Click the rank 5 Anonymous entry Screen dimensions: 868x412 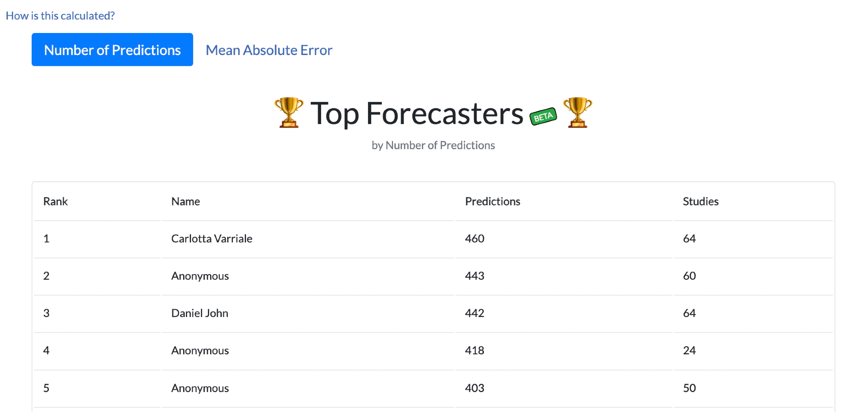200,388
